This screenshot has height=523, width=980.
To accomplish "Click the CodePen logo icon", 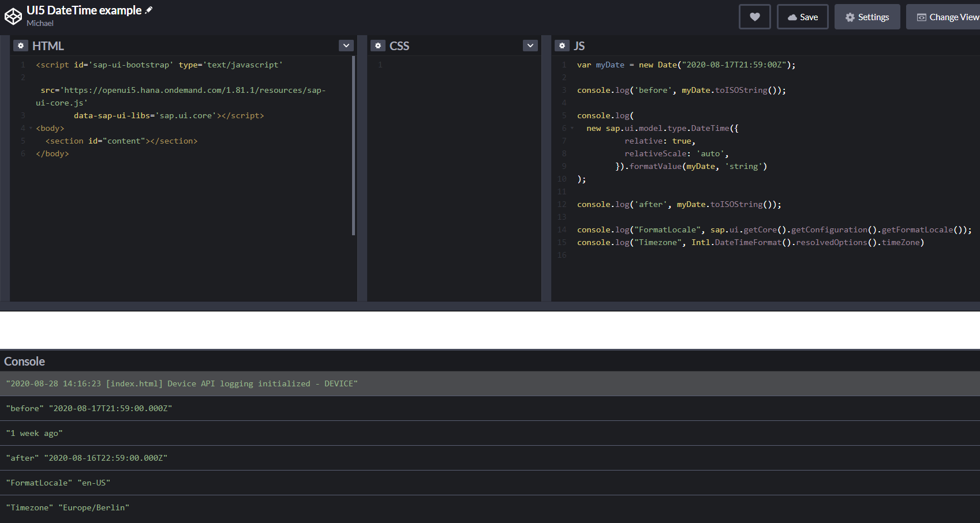I will [x=13, y=16].
